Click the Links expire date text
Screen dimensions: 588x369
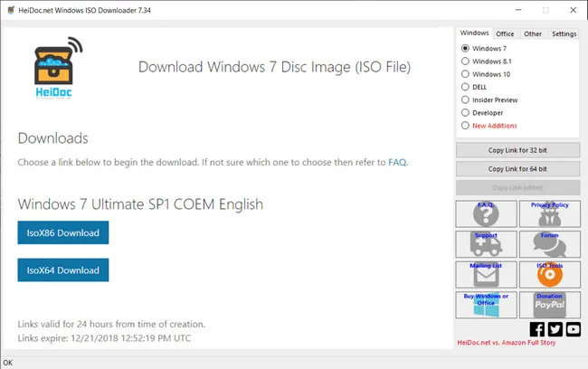click(x=104, y=338)
